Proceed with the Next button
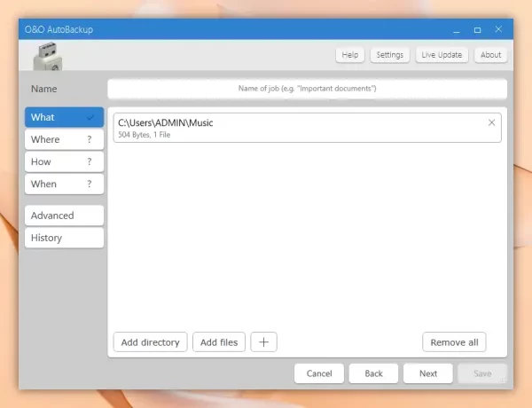 [x=428, y=373]
